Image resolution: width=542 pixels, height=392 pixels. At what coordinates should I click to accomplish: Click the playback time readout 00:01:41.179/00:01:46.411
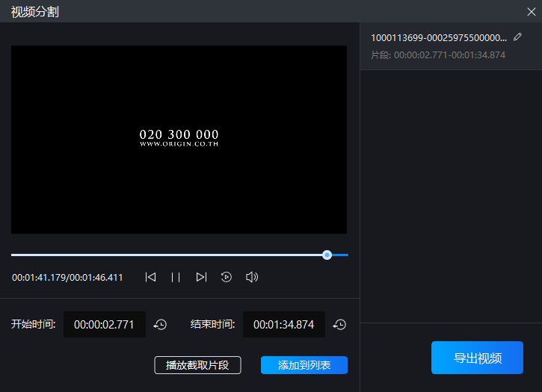[67, 277]
